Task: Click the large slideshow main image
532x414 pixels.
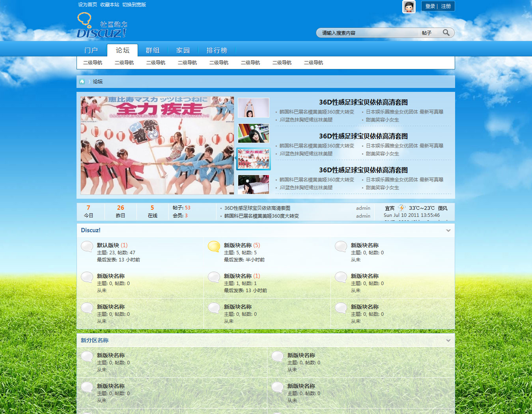Action: pos(157,145)
